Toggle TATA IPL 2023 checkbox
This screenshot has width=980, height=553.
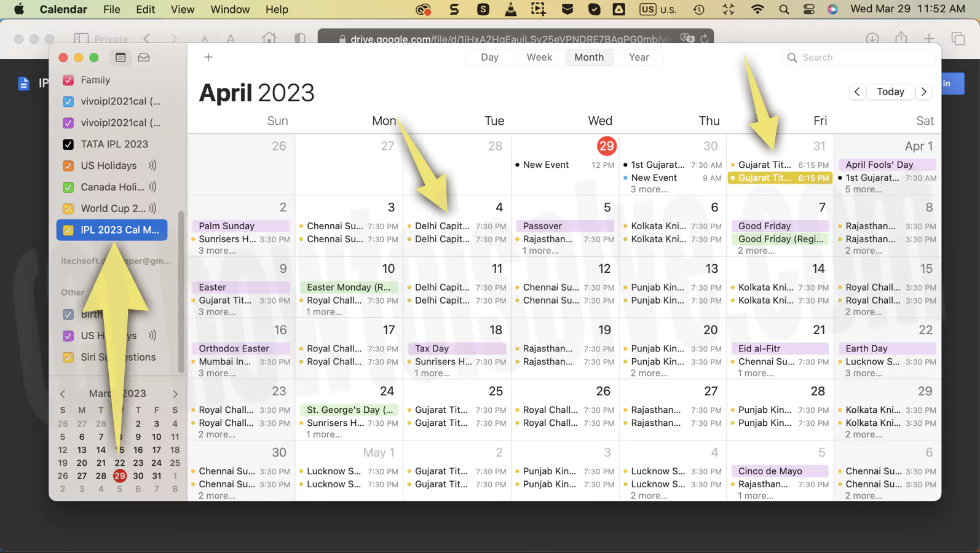point(68,144)
